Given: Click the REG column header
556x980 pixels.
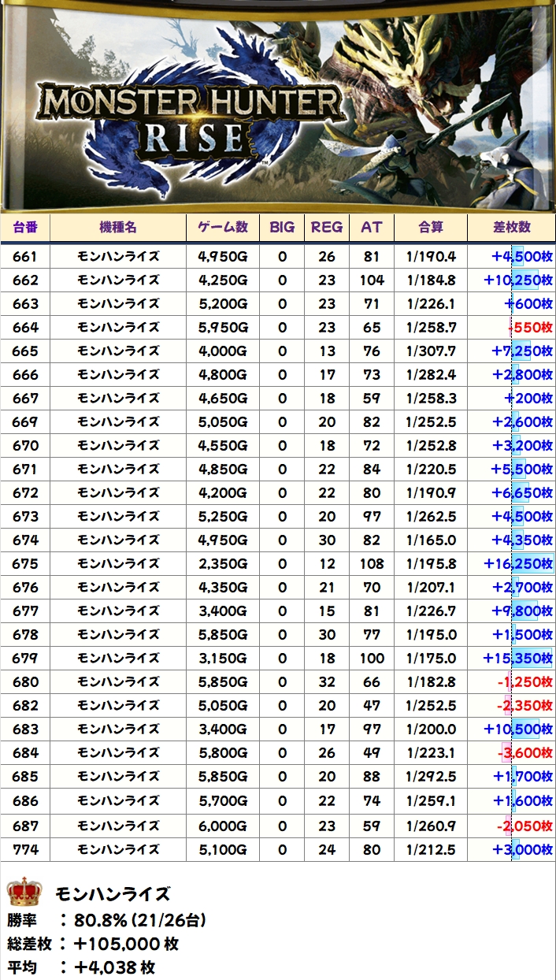Looking at the screenshot, I should click(x=327, y=227).
